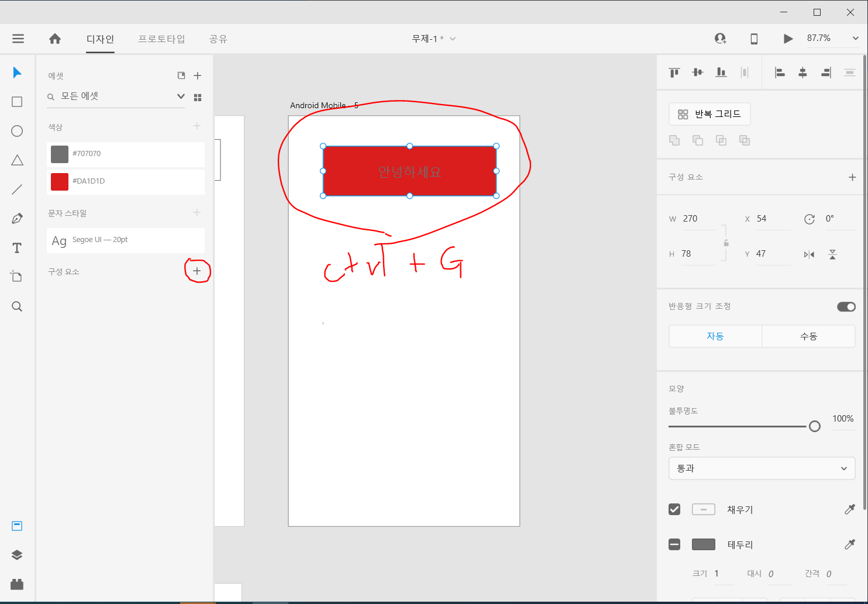Select the 수동 resize option
Viewport: 868px width, 604px height.
click(x=809, y=336)
